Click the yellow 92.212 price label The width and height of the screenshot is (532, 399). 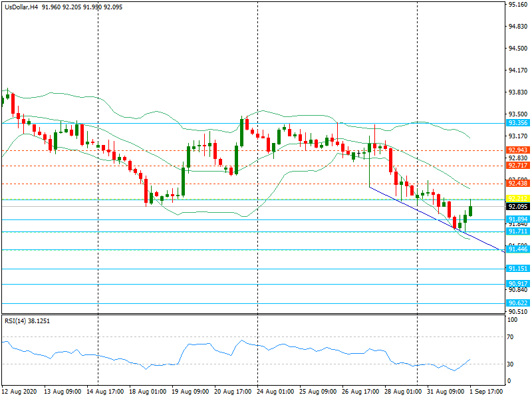517,199
